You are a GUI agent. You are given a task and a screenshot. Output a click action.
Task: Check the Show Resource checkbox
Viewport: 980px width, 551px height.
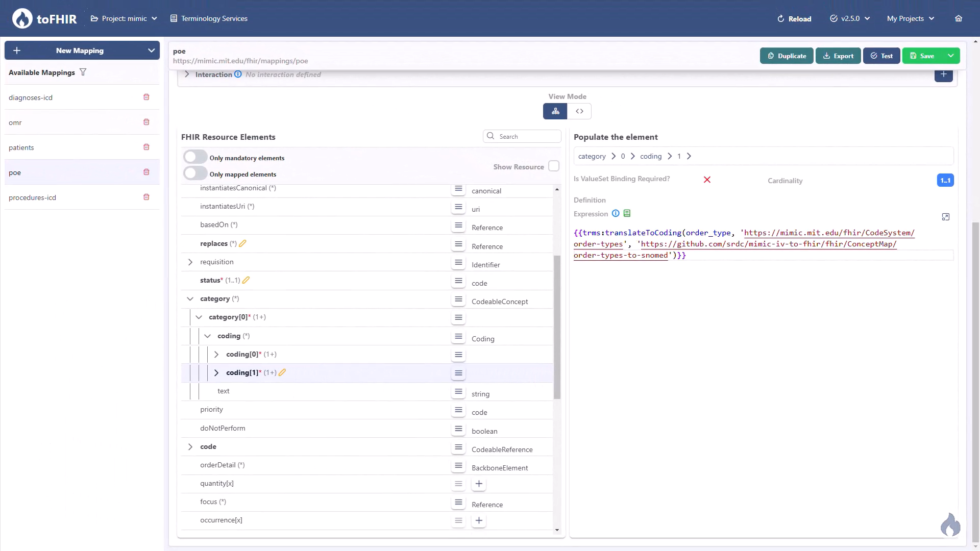click(x=554, y=166)
